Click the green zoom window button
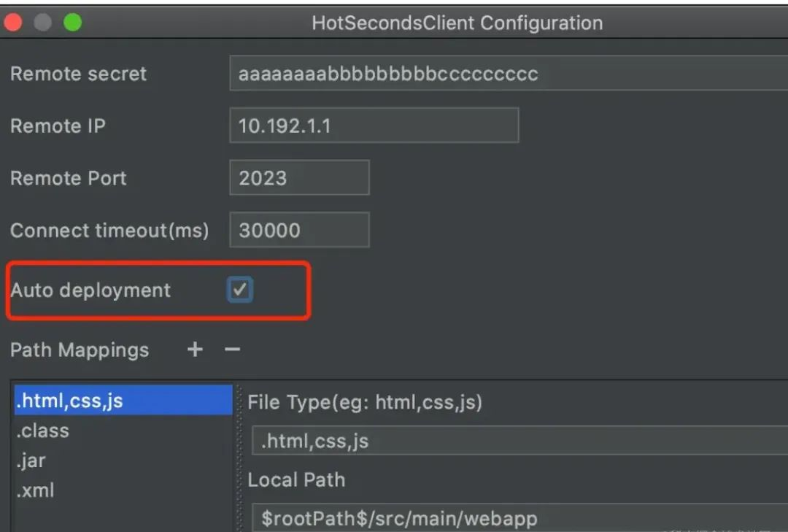This screenshot has height=532, width=788. coord(73,23)
